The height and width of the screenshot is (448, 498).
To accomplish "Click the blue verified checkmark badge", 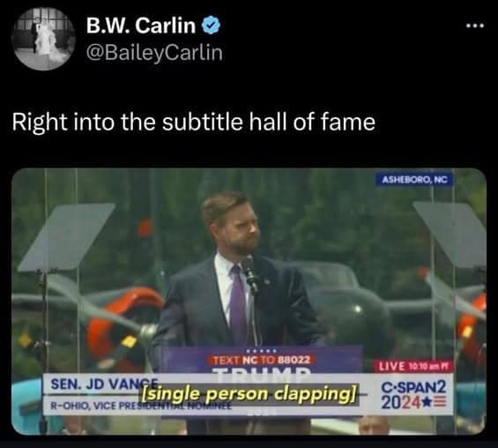I will tap(212, 26).
